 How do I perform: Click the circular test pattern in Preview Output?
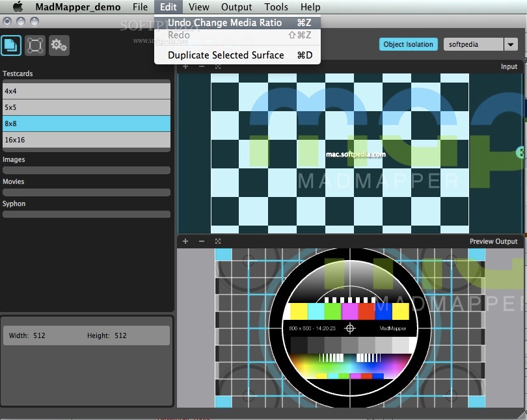350,328
